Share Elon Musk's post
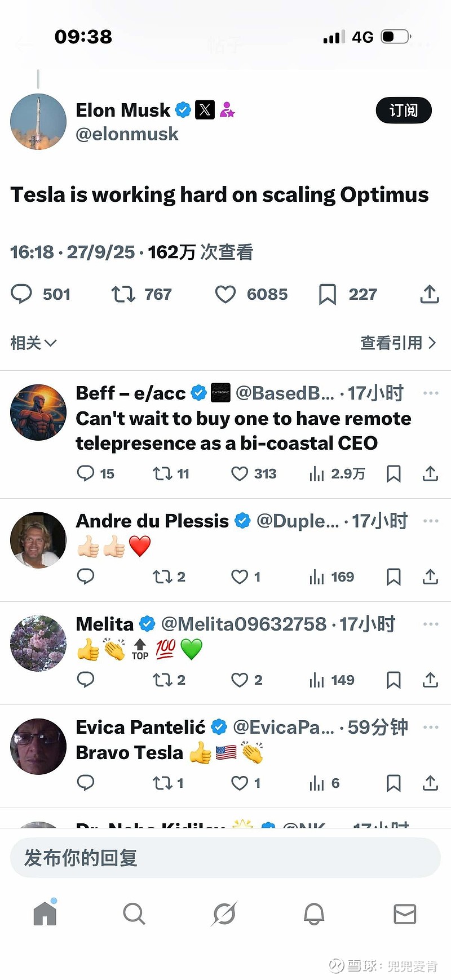Image resolution: width=451 pixels, height=980 pixels. click(430, 294)
